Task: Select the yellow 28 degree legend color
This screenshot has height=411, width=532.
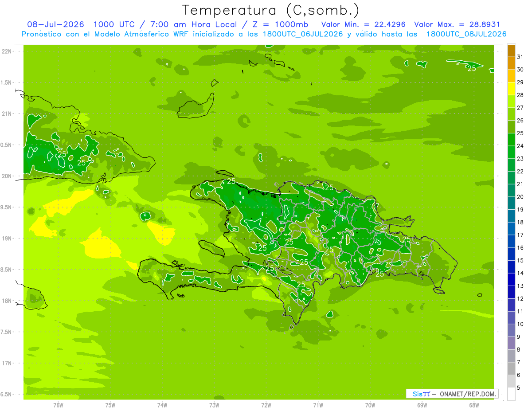Action: click(511, 89)
